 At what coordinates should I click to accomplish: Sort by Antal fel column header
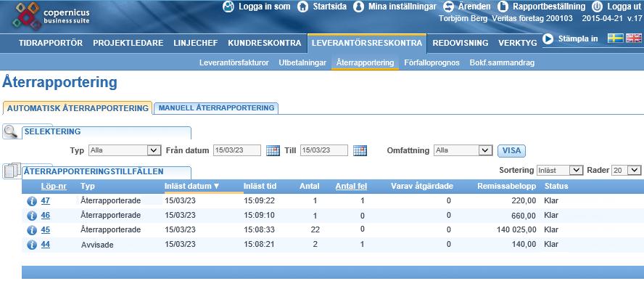pos(351,187)
